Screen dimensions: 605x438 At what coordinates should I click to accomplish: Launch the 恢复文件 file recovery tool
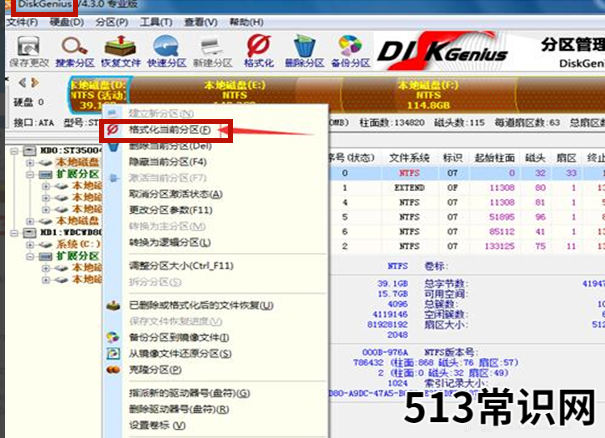pos(121,51)
